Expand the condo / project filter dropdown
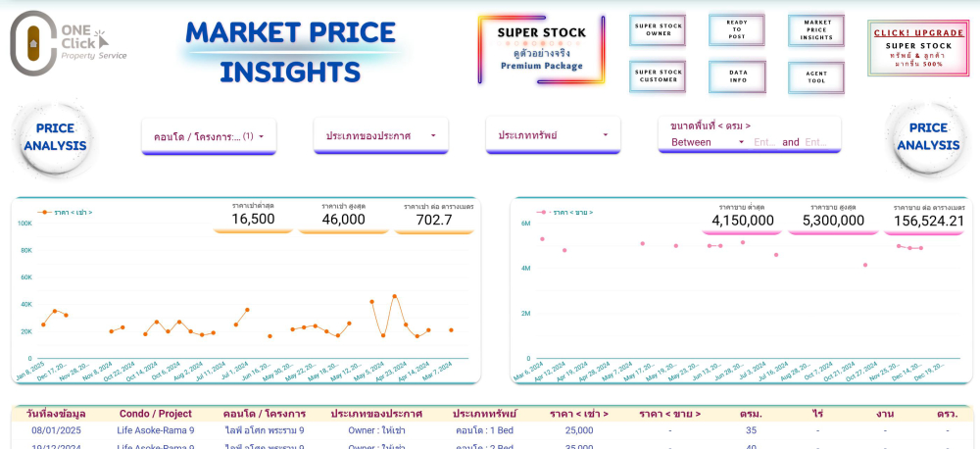The image size is (980, 449). 209,137
